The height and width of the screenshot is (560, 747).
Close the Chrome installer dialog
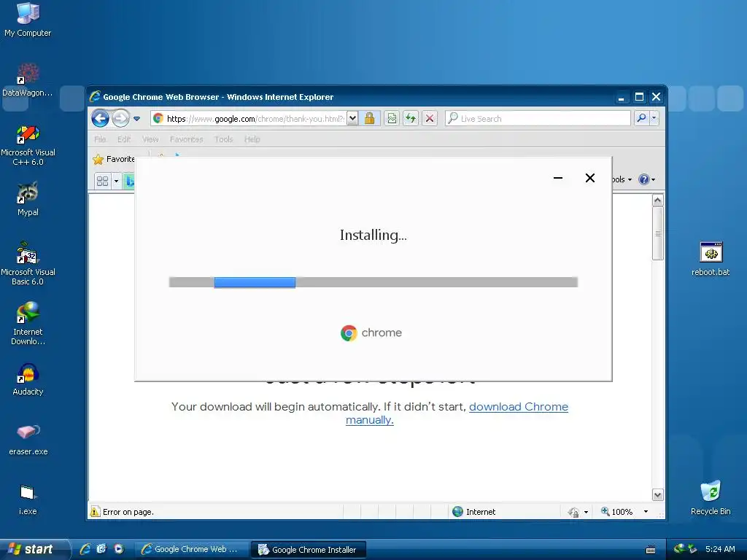[x=589, y=178]
